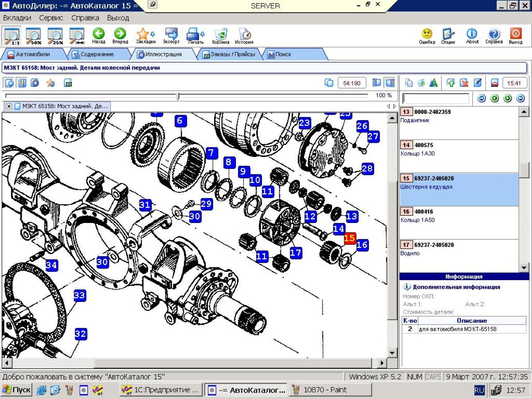The width and height of the screenshot is (532, 399).
Task: Click callout 15 on the illustration
Action: [350, 238]
